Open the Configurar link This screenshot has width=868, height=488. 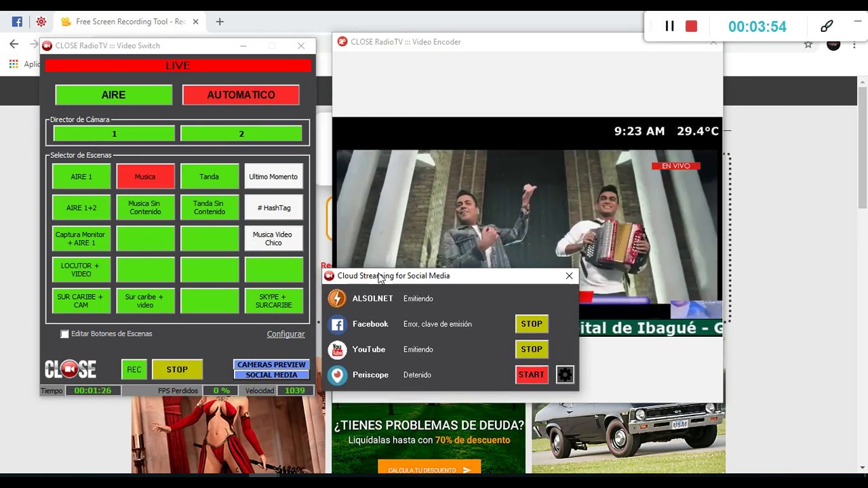click(x=285, y=334)
